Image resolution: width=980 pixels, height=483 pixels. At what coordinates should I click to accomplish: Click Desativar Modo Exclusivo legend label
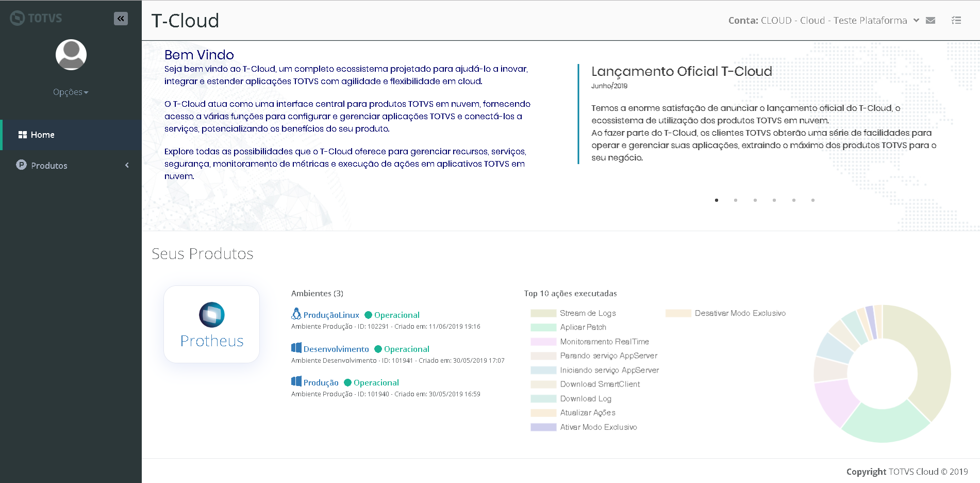tap(740, 313)
